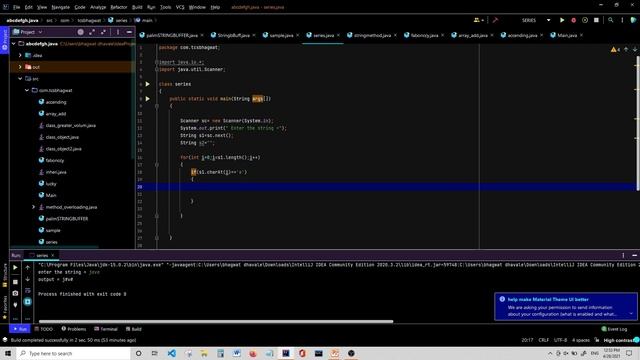
Task: Click Expand All icon in Project panel
Action: pyautogui.click(x=92, y=32)
